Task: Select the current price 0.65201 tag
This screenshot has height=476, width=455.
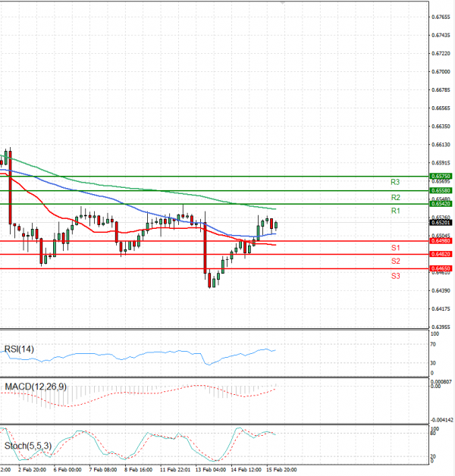Action: click(x=441, y=223)
